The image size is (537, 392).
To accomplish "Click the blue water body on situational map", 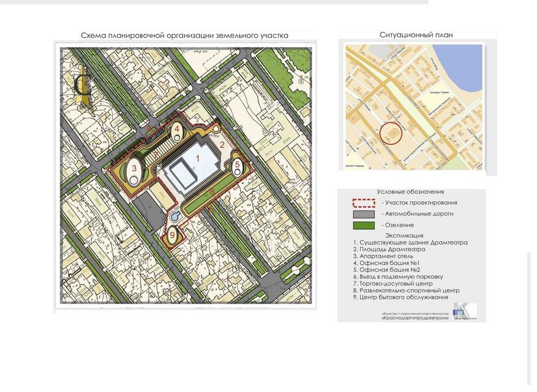I will [x=460, y=67].
